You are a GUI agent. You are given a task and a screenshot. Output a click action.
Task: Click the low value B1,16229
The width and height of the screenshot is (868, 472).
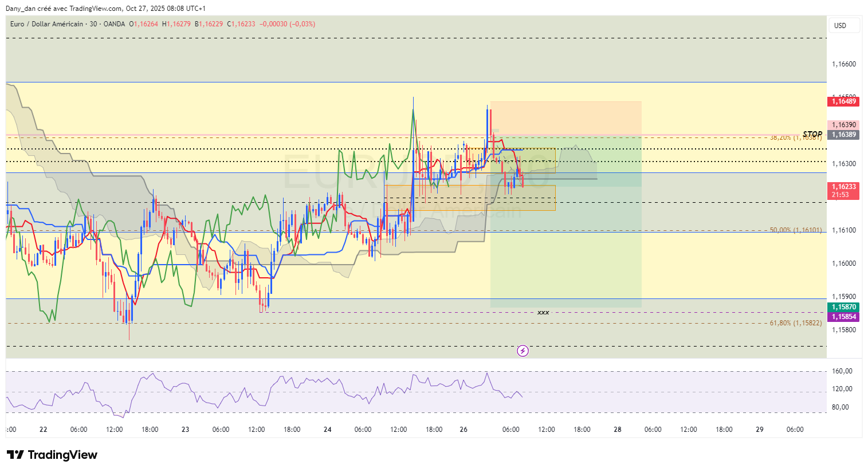[x=209, y=24]
